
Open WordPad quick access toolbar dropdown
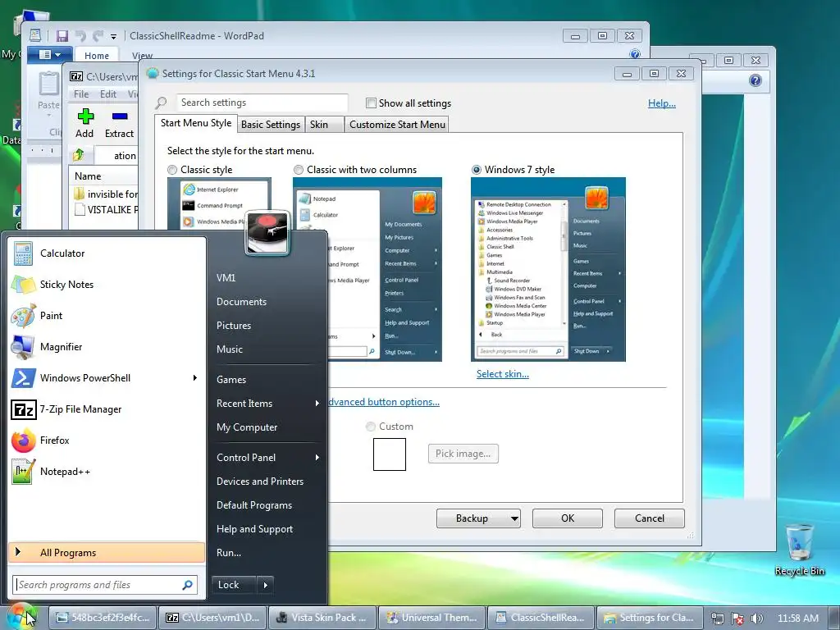pos(113,36)
